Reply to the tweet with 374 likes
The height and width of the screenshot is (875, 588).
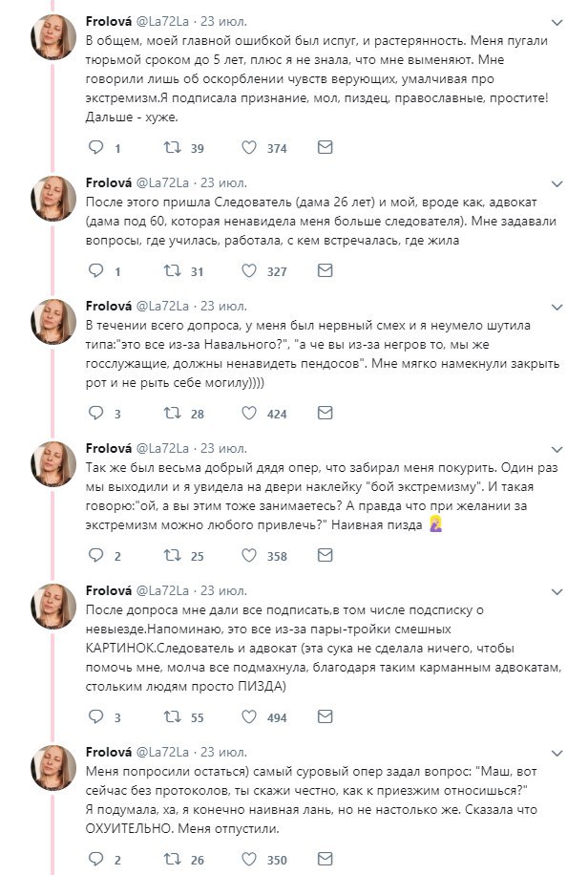pyautogui.click(x=95, y=148)
